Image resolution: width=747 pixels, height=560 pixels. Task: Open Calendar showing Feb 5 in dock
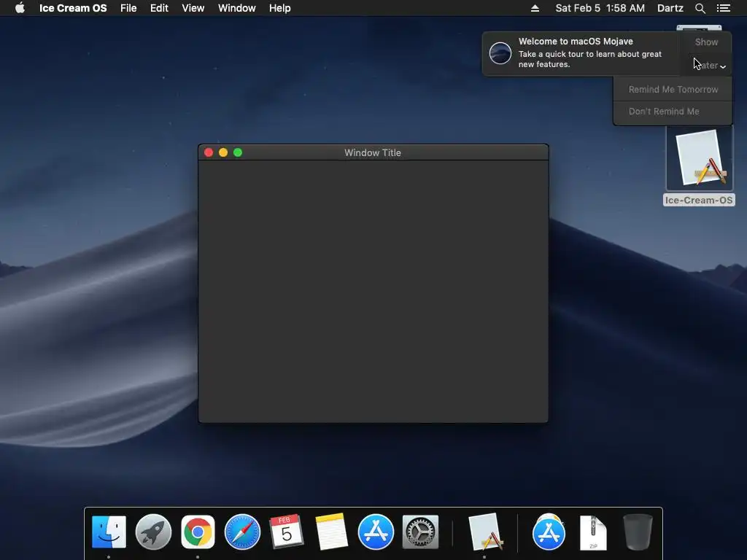[286, 531]
